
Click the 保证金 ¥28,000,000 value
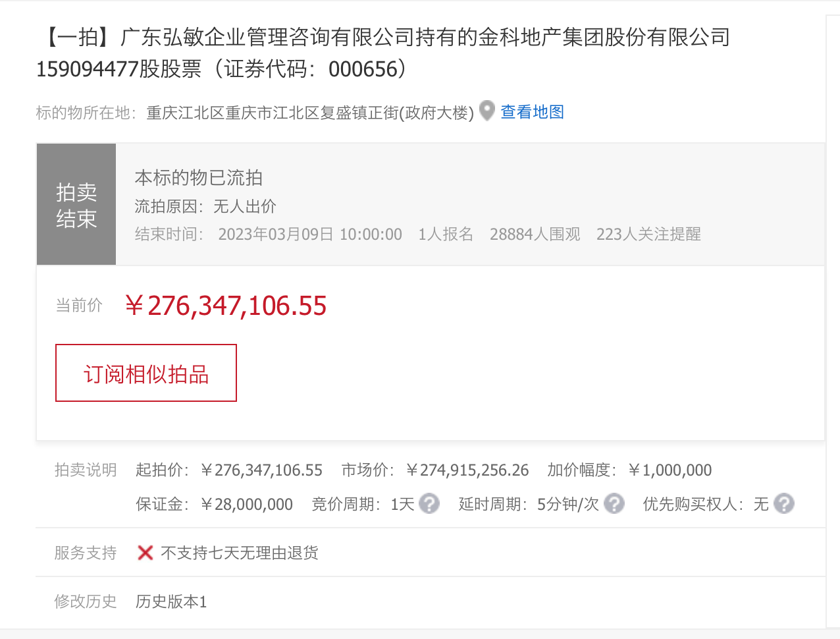coord(247,505)
